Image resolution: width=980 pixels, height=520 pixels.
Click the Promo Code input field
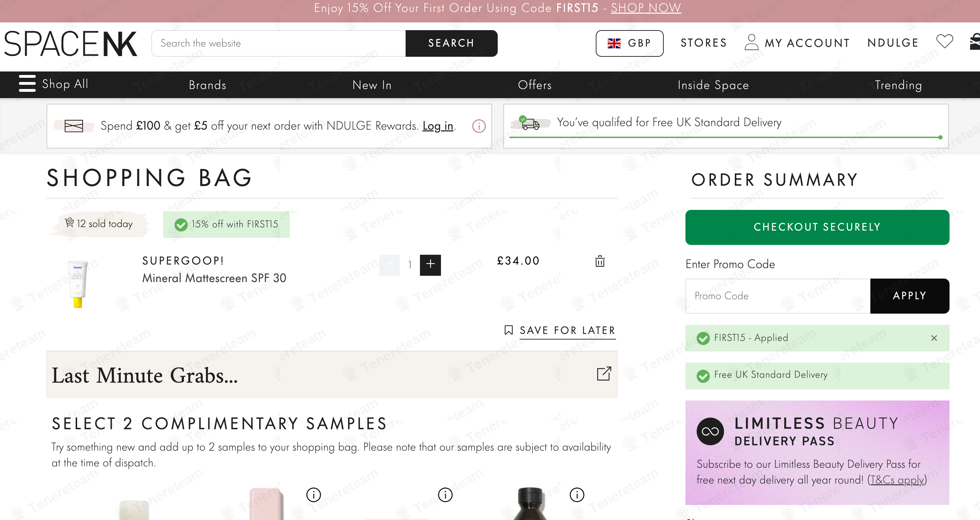[x=777, y=296]
